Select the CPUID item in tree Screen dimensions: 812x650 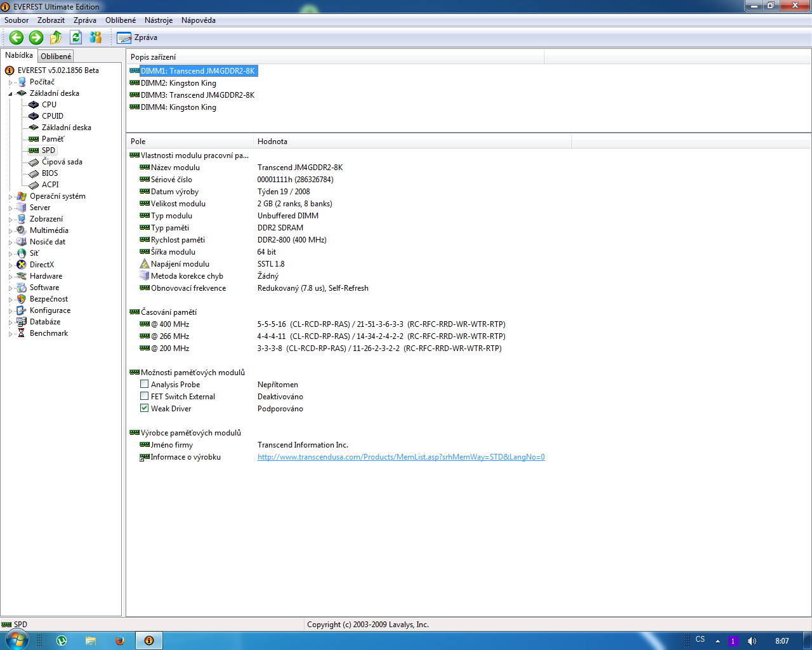tap(52, 116)
